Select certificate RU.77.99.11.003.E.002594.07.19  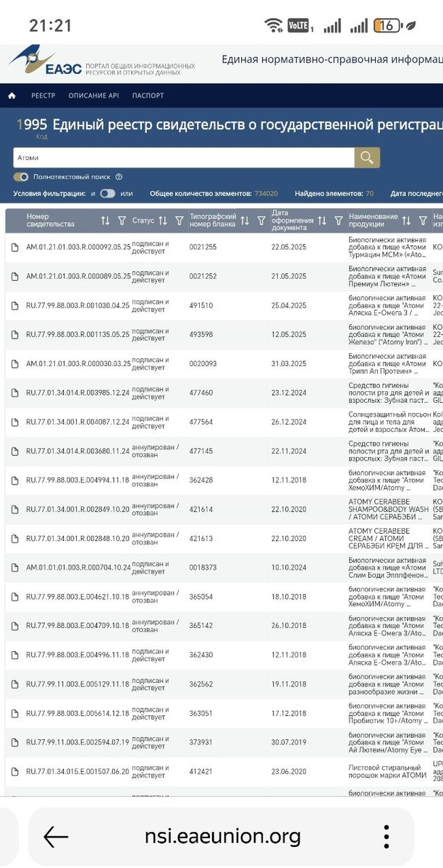78,743
